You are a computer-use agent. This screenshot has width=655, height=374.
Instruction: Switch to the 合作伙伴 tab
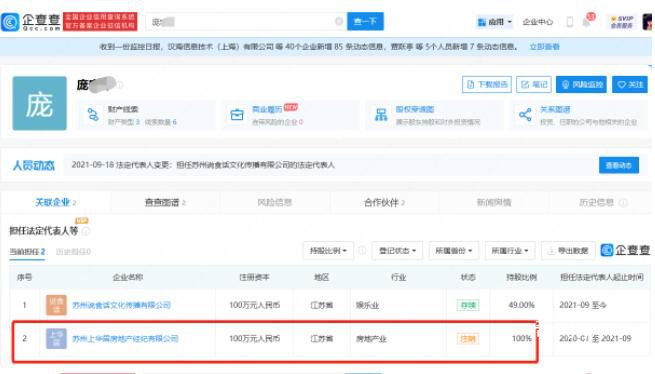[x=384, y=202]
